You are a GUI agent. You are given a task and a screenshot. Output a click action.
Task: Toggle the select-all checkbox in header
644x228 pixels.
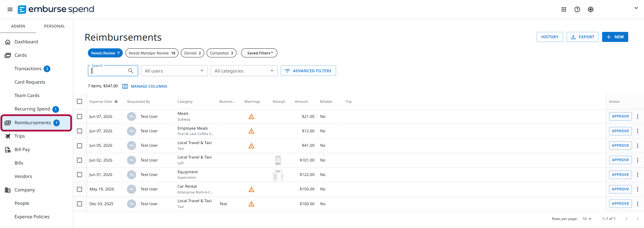pos(79,101)
